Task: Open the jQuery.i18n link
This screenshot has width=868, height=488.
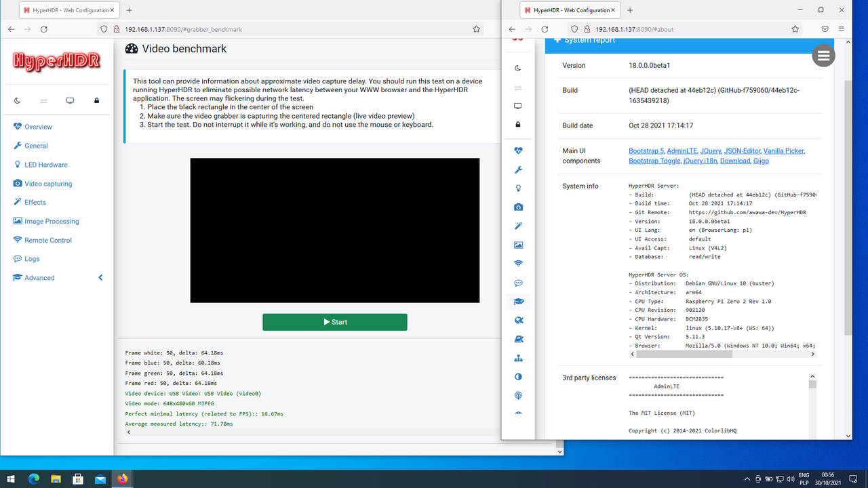Action: click(x=700, y=161)
